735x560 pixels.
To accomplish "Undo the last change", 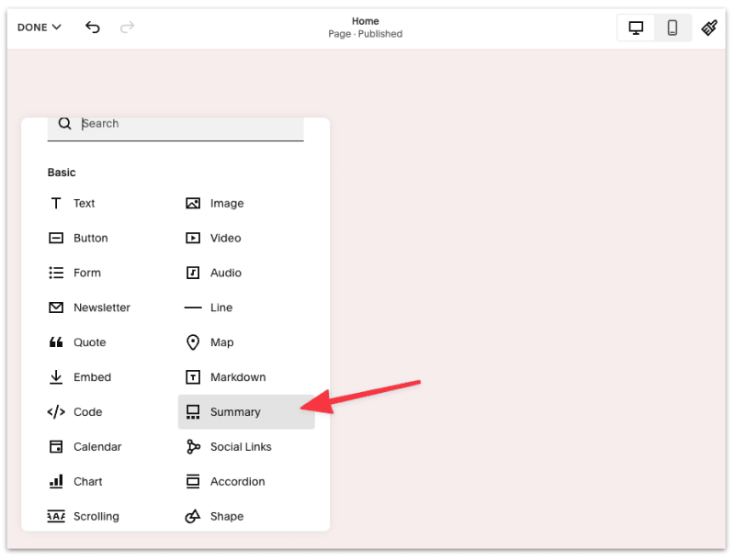I will tap(92, 28).
